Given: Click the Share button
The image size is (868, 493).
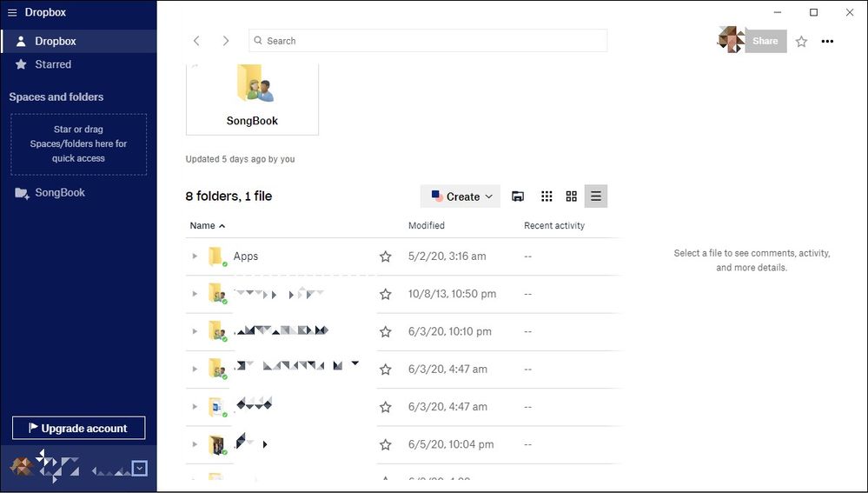Looking at the screenshot, I should point(765,41).
